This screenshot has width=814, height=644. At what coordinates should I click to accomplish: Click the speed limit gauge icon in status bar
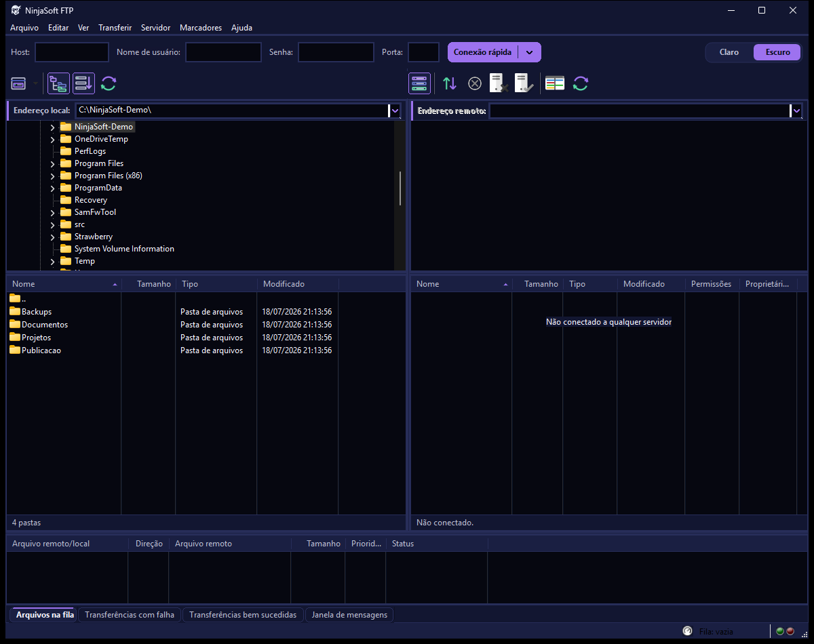click(687, 631)
